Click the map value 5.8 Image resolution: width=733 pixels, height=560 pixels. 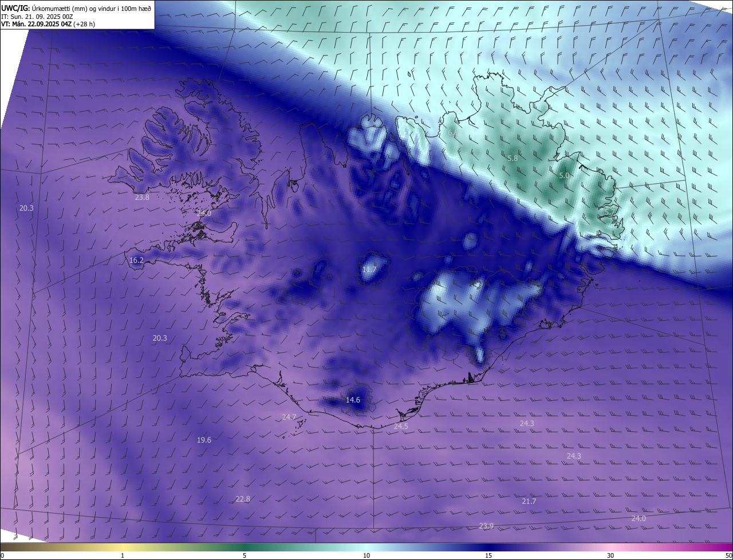513,158
